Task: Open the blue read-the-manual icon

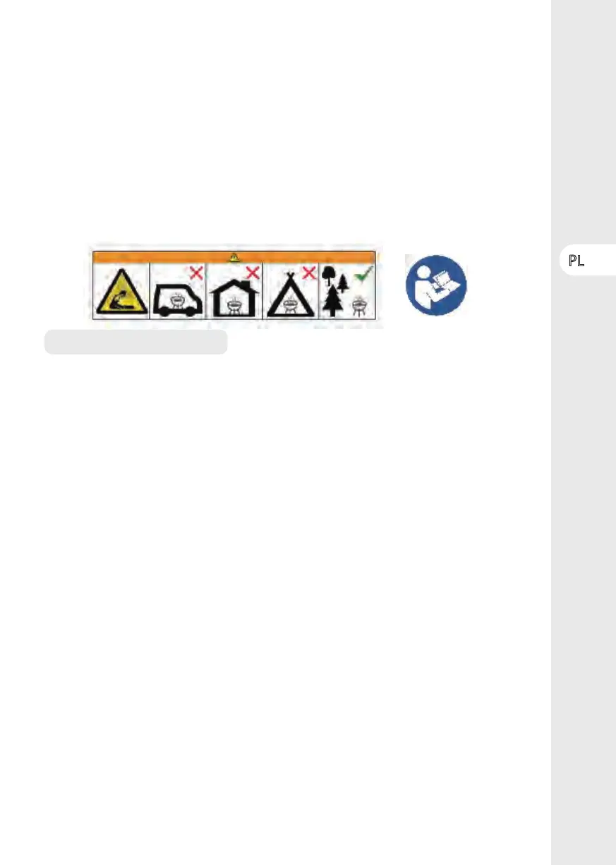Action: tap(436, 284)
